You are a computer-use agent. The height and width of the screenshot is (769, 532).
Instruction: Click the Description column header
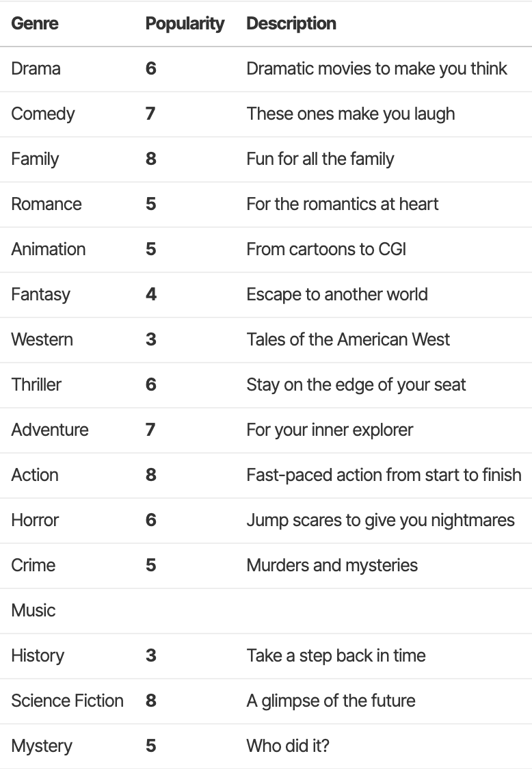pos(291,23)
